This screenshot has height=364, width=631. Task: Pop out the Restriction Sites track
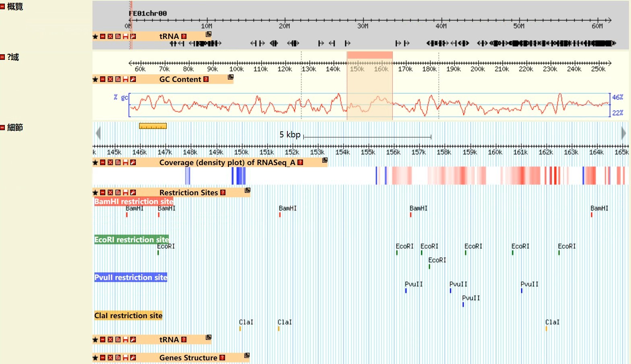[x=248, y=190]
